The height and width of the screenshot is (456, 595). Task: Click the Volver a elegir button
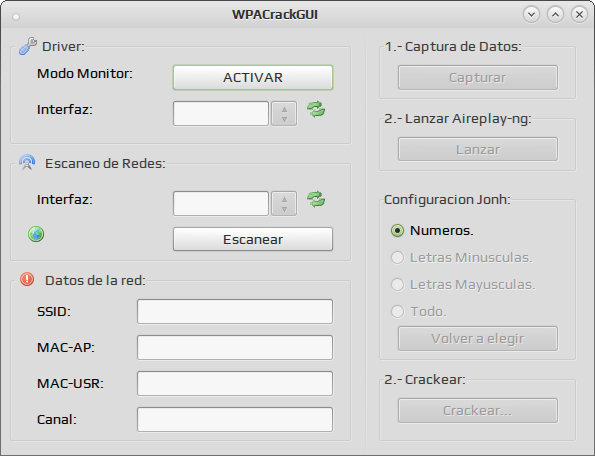tap(478, 338)
